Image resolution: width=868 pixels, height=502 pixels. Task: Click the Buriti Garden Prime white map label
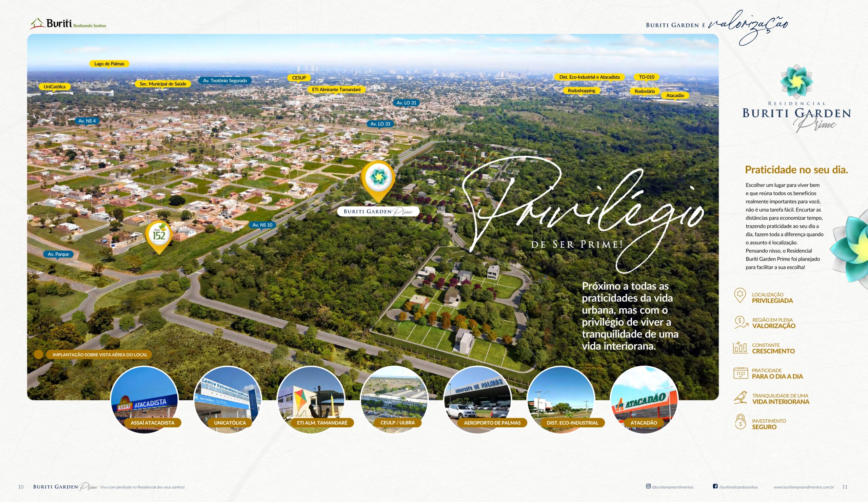(378, 212)
